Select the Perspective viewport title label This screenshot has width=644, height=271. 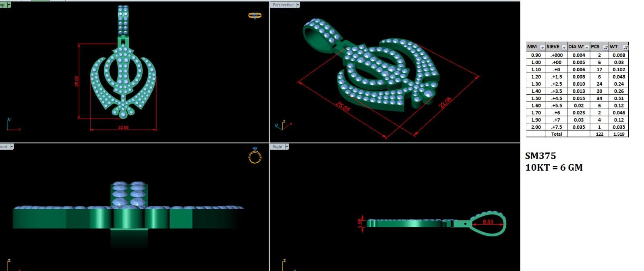tap(283, 5)
